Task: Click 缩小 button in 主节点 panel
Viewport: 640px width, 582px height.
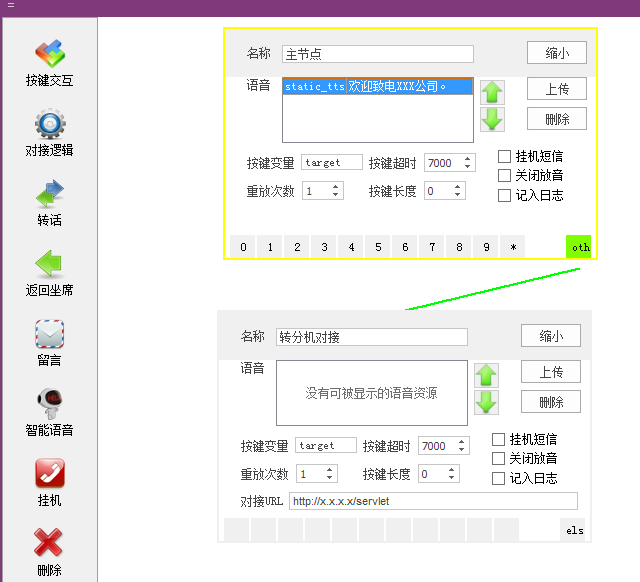Action: tap(557, 53)
